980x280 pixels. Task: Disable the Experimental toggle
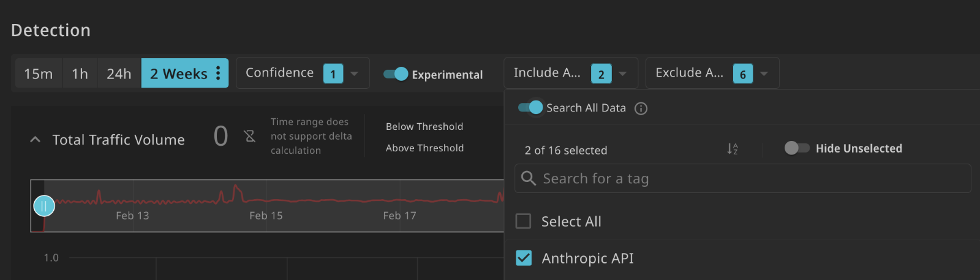click(x=396, y=74)
